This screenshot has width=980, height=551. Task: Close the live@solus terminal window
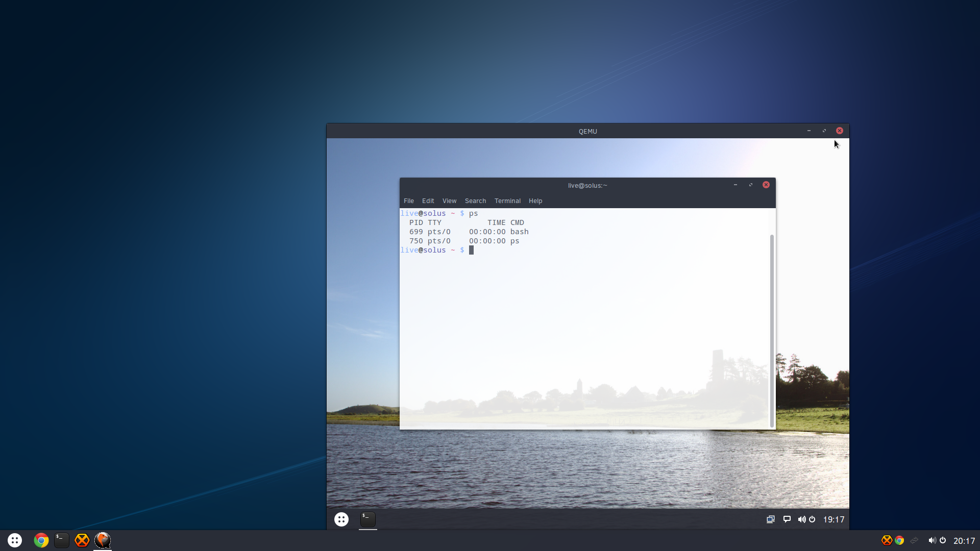[x=766, y=185]
